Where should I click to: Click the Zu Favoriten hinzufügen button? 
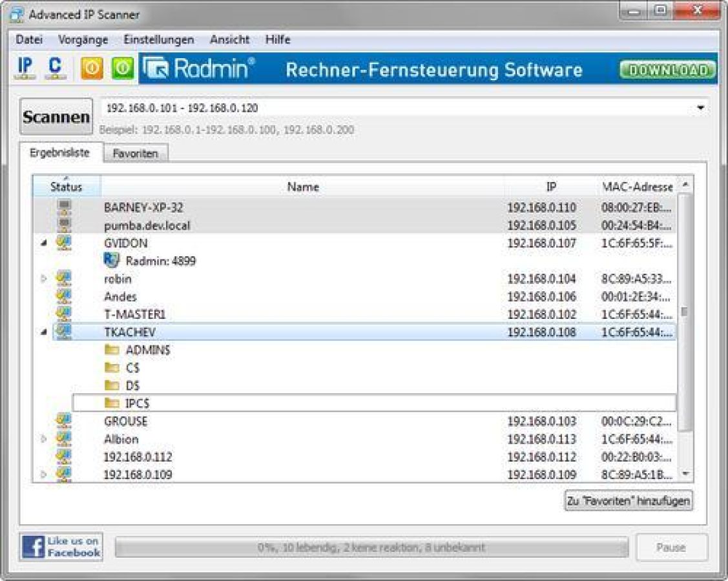[x=627, y=500]
